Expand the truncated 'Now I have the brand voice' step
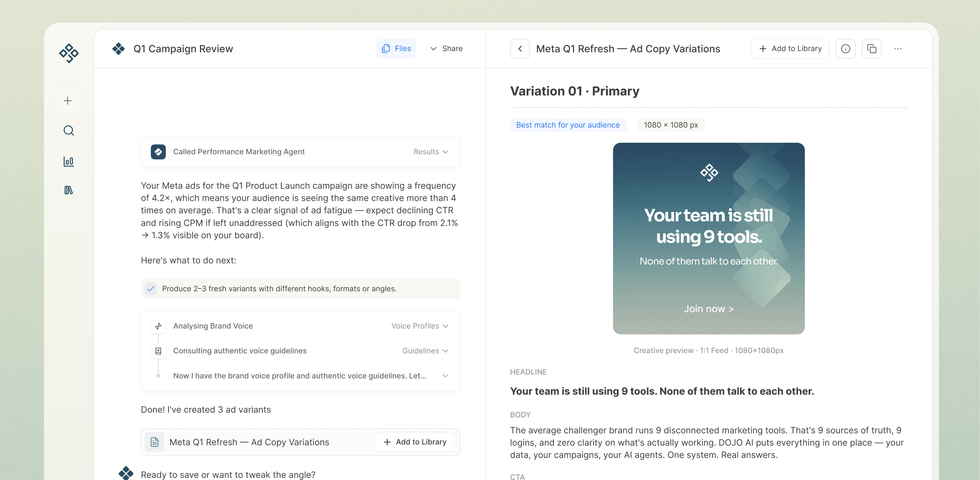The height and width of the screenshot is (480, 980). coord(445,376)
